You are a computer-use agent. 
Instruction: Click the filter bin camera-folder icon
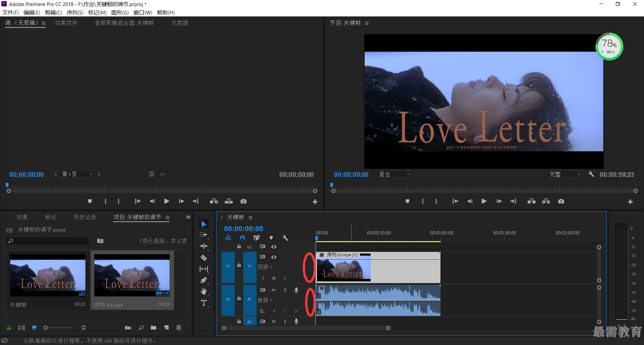click(100, 241)
